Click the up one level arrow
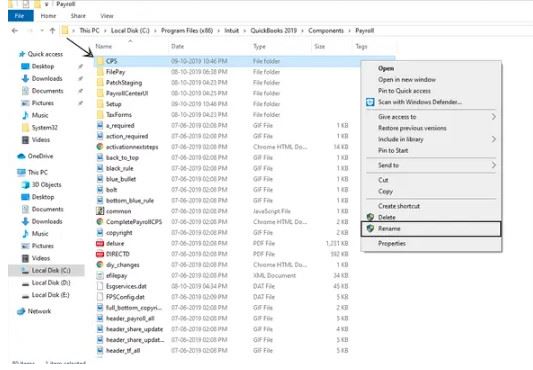The height and width of the screenshot is (370, 533). click(52, 31)
